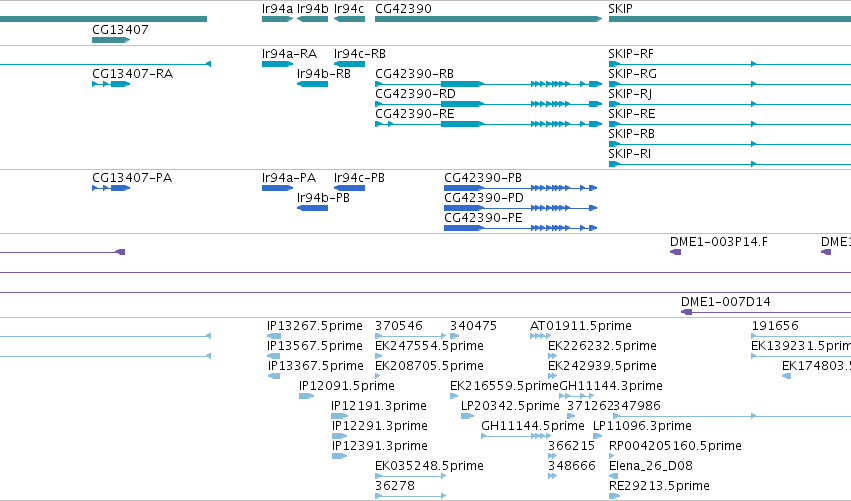Select the Ir94b gene label
This screenshot has height=501, width=851.
point(313,9)
